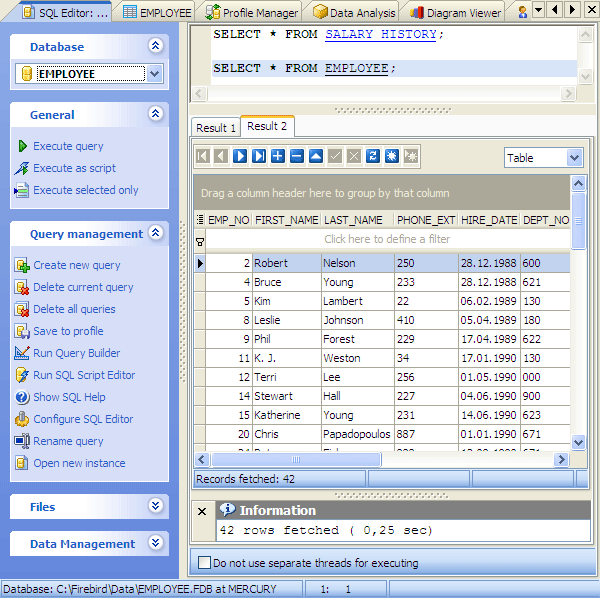Screen dimensions: 600x598
Task: Switch to the Profile Manager tab
Action: (251, 13)
